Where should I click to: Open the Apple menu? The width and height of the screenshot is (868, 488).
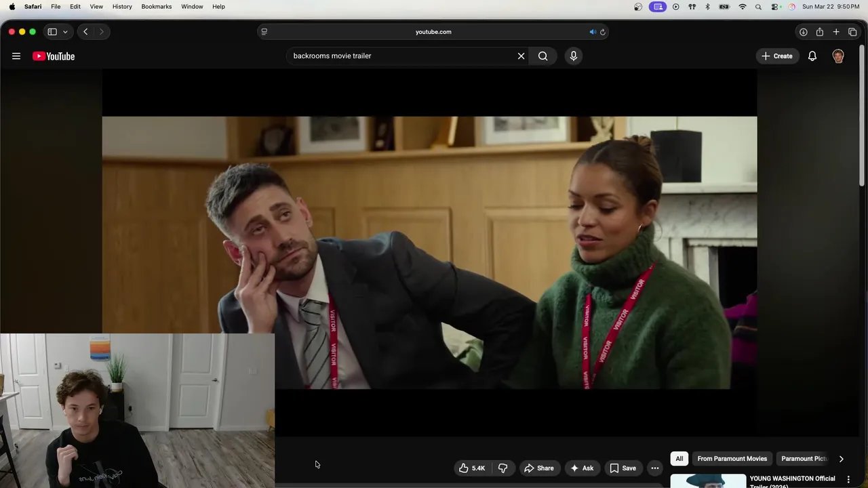(x=12, y=7)
